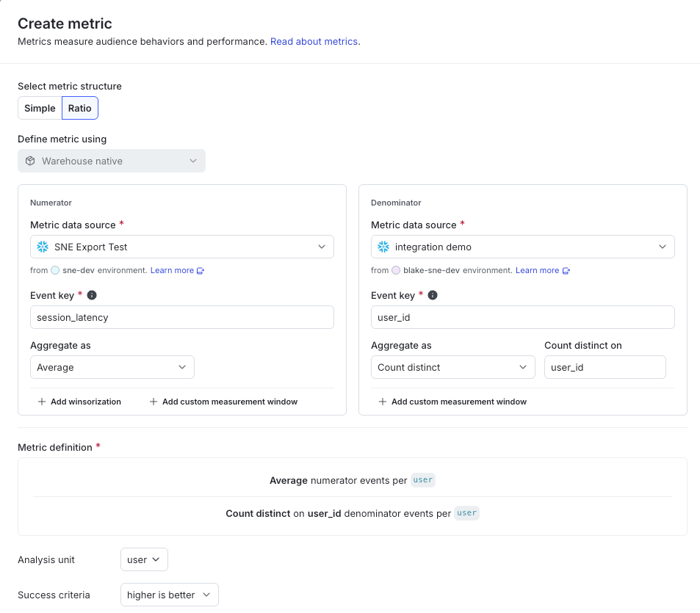The width and height of the screenshot is (700, 613).
Task: Open the higher is better success criteria dropdown
Action: coord(169,595)
